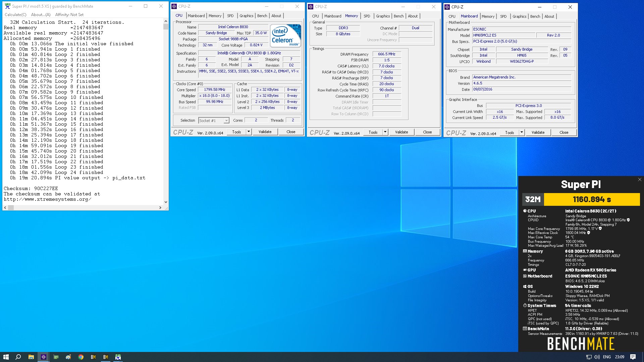Select Mainboard tab in CPU-Z memory window
This screenshot has width=644, height=362.
pos(333,16)
